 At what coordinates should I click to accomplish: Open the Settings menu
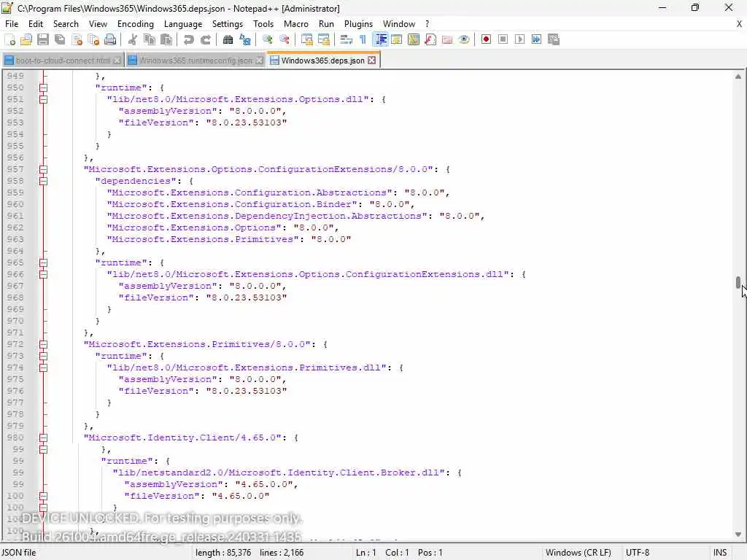tap(228, 24)
